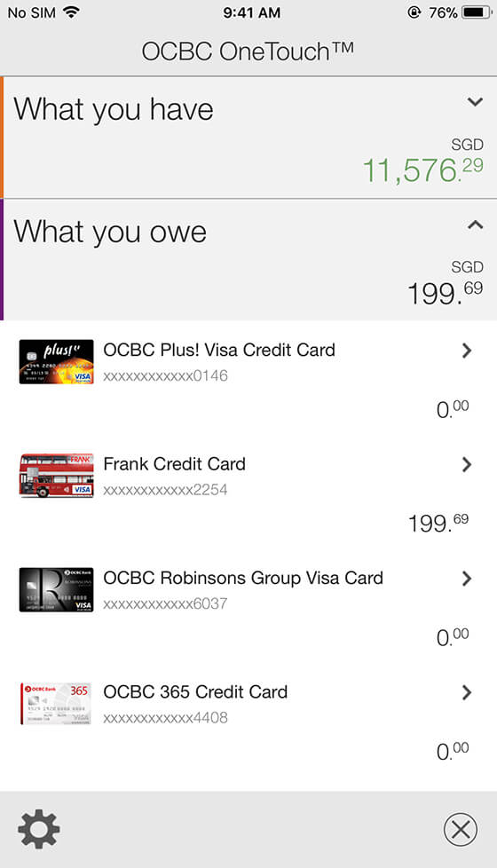Viewport: 497px width, 868px height.
Task: Open OCBC 365 Credit Card details arrow
Action: [467, 692]
